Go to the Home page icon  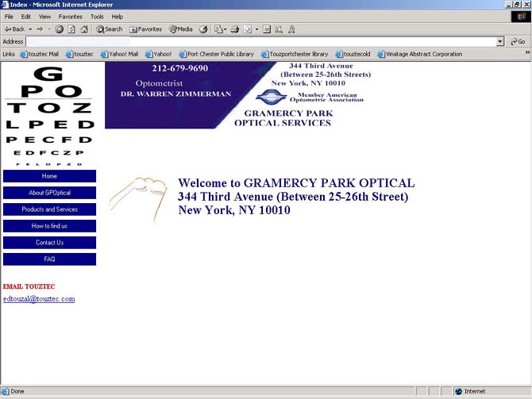coord(84,29)
